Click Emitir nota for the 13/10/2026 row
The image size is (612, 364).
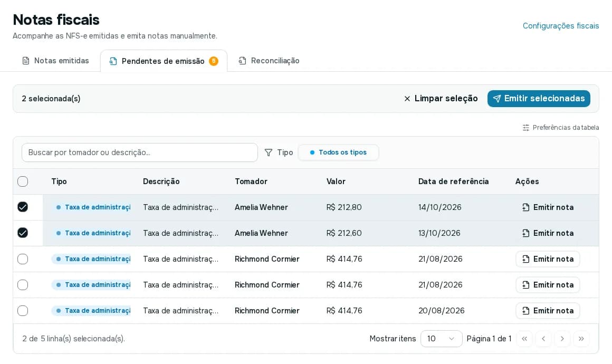pos(548,233)
